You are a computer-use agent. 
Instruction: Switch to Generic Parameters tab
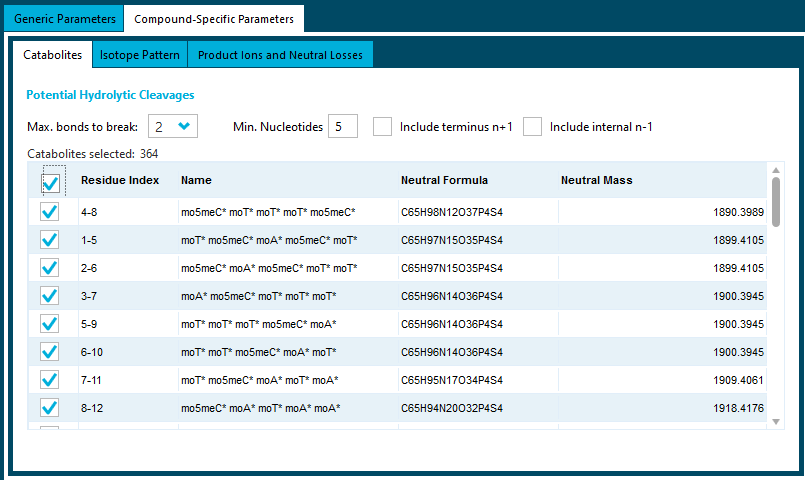point(64,19)
